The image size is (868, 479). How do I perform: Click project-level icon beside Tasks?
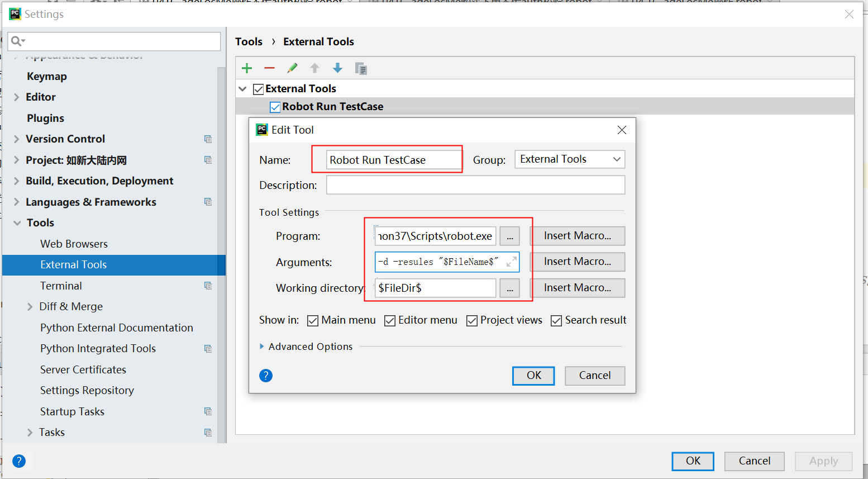(x=208, y=433)
